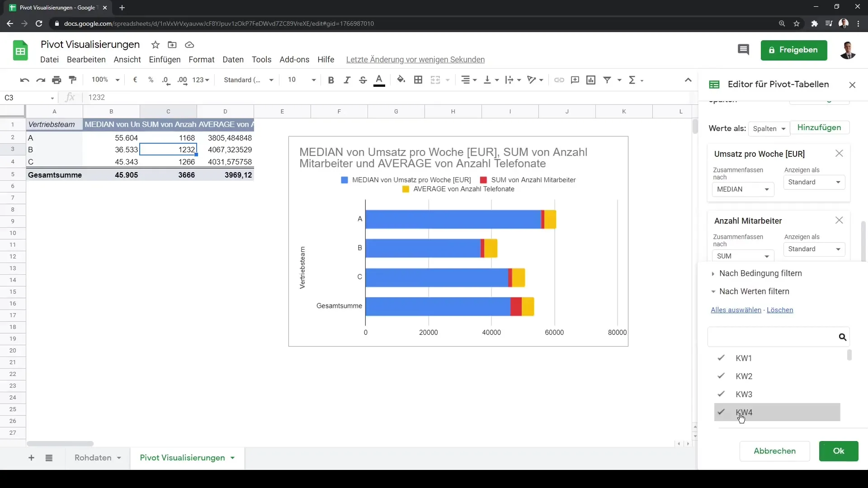This screenshot has width=868, height=488.
Task: Open the SUM summarize dropdown
Action: (743, 256)
